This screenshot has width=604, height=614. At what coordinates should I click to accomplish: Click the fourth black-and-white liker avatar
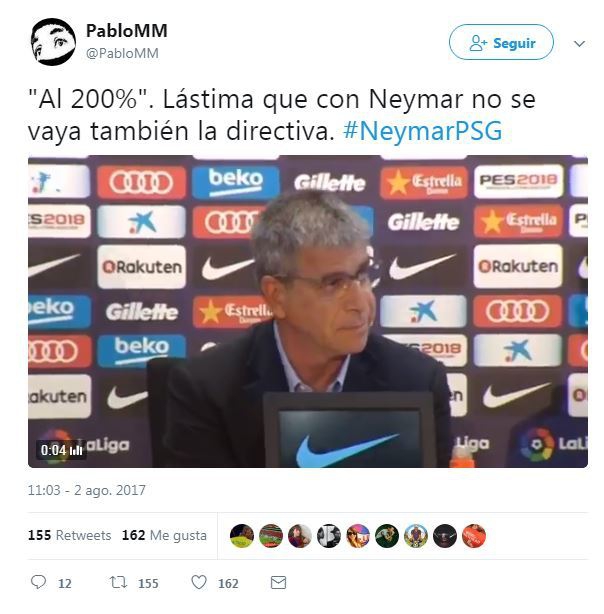click(329, 536)
